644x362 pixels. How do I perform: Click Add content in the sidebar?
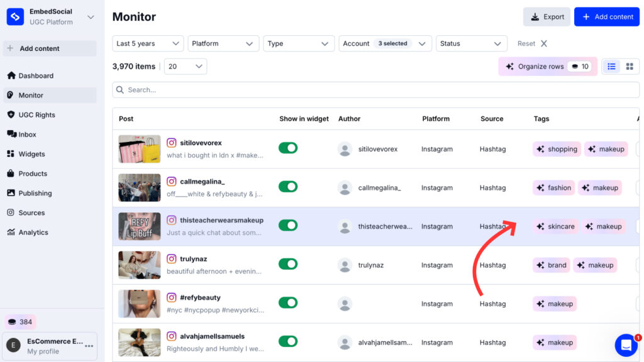[x=50, y=48]
